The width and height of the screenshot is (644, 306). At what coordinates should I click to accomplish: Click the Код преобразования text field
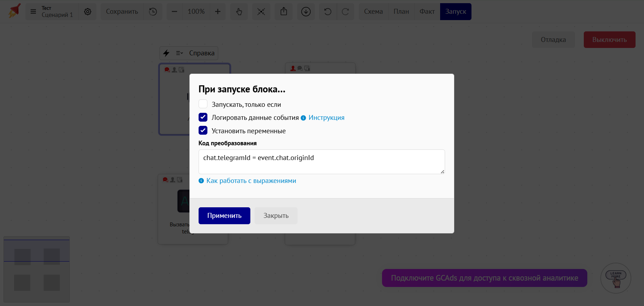(321, 162)
